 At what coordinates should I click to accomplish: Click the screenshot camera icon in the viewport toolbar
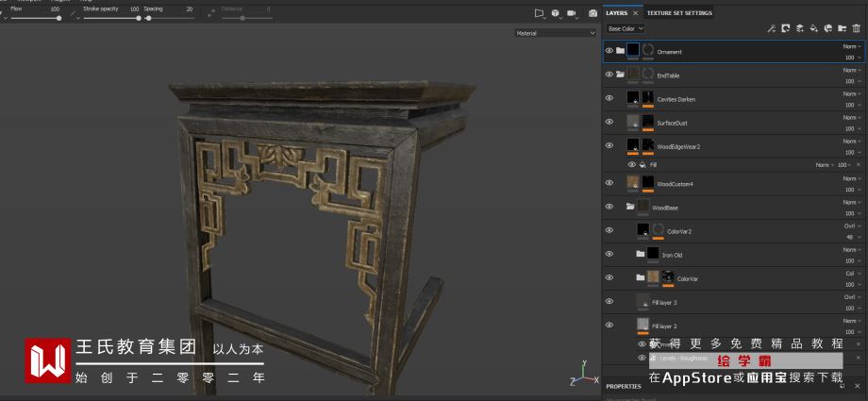tap(593, 13)
